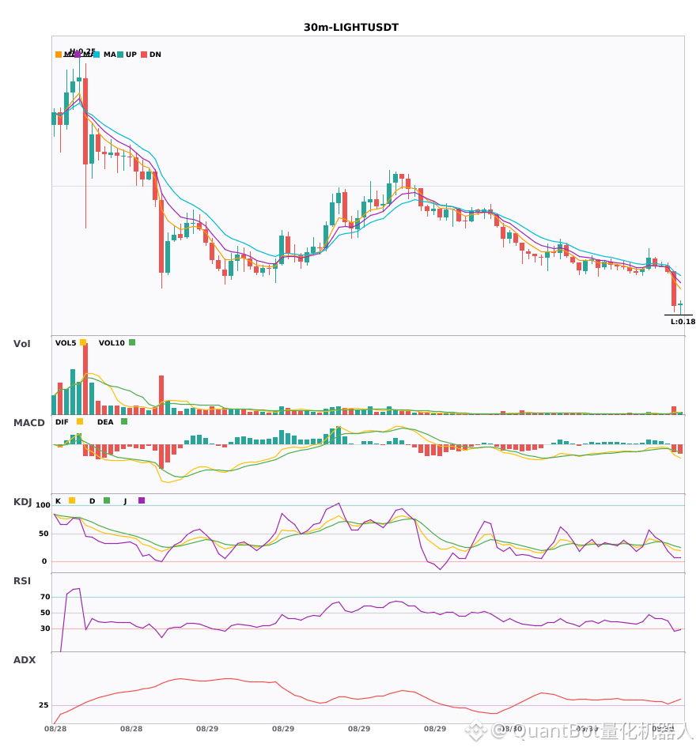Toggle the teal UP legend swatch
This screenshot has width=700, height=751.
pyautogui.click(x=120, y=55)
